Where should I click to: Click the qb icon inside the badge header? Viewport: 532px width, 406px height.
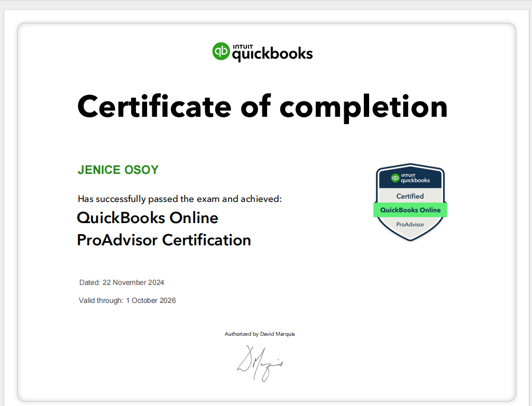[x=394, y=179]
